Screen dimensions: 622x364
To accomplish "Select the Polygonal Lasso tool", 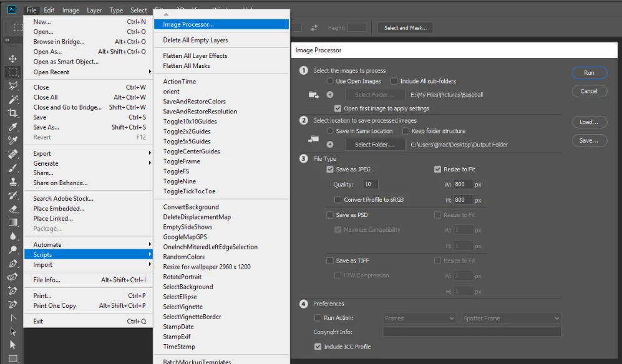I will tap(12, 85).
